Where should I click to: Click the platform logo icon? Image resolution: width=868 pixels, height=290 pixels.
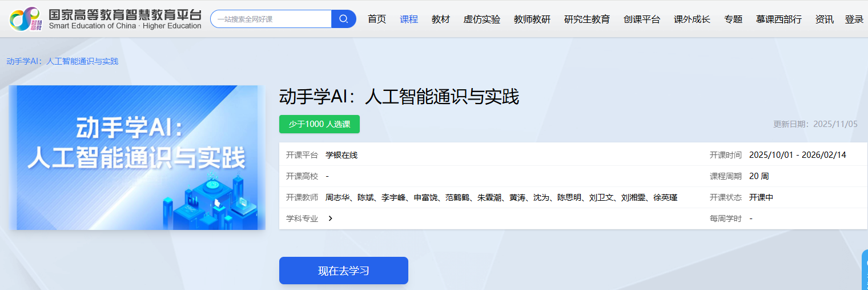pos(25,19)
